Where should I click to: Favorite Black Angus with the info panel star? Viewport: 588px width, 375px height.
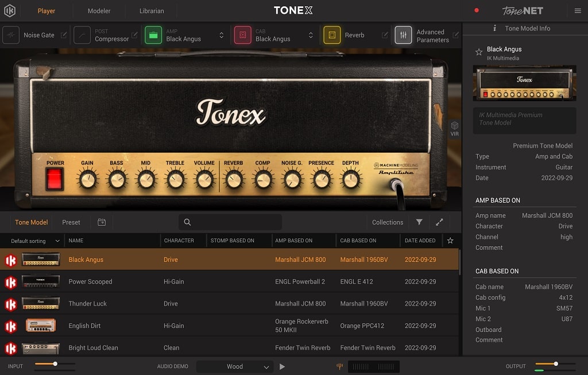coord(478,52)
